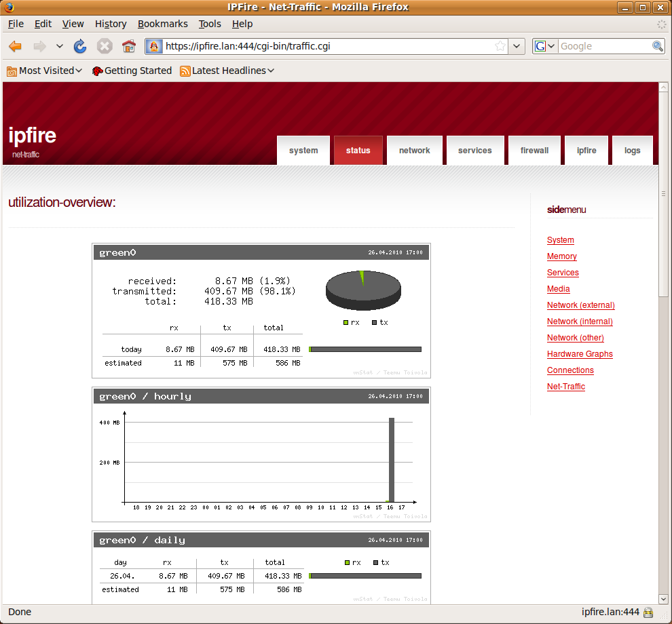The height and width of the screenshot is (624, 672).
Task: Open the Most Visited dropdown
Action: pos(43,70)
